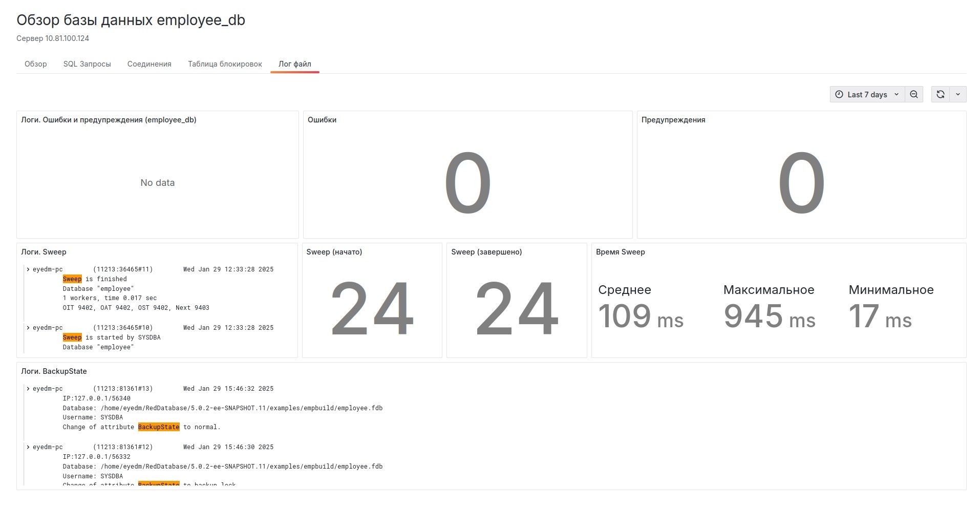Refresh the dashboard with the refresh icon
The height and width of the screenshot is (528, 980).
click(940, 94)
